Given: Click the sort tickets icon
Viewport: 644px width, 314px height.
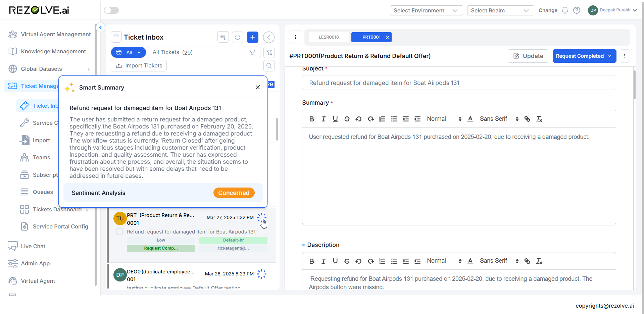Looking at the screenshot, I should click(223, 37).
